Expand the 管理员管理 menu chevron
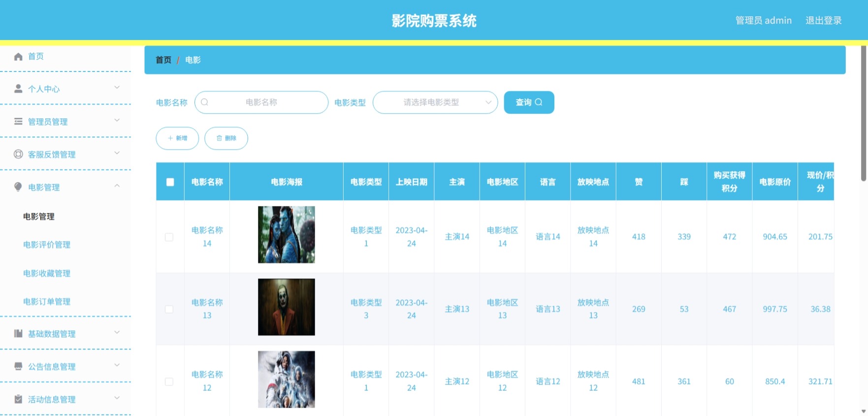 117,120
